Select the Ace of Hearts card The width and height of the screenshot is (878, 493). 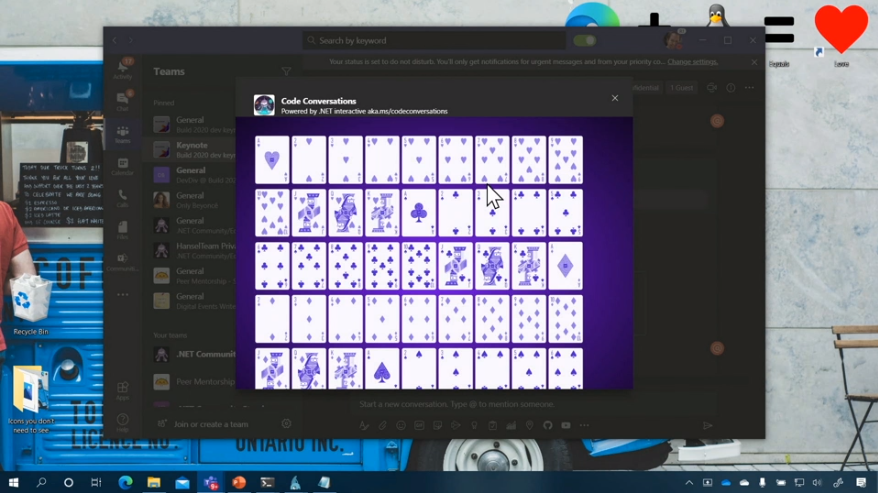pos(272,160)
